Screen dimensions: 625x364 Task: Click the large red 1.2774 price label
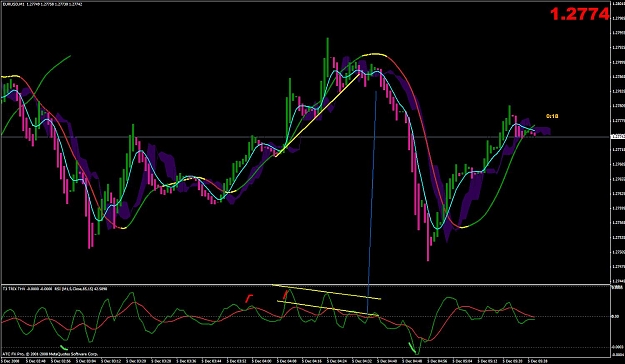[580, 14]
